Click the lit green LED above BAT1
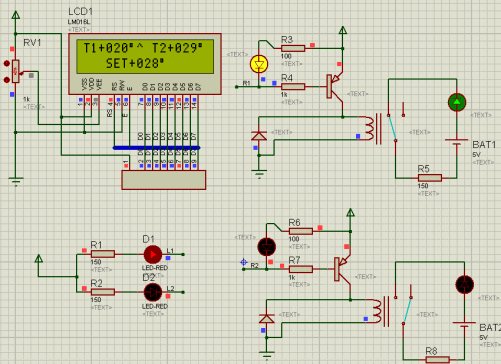The image size is (501, 364). (457, 102)
